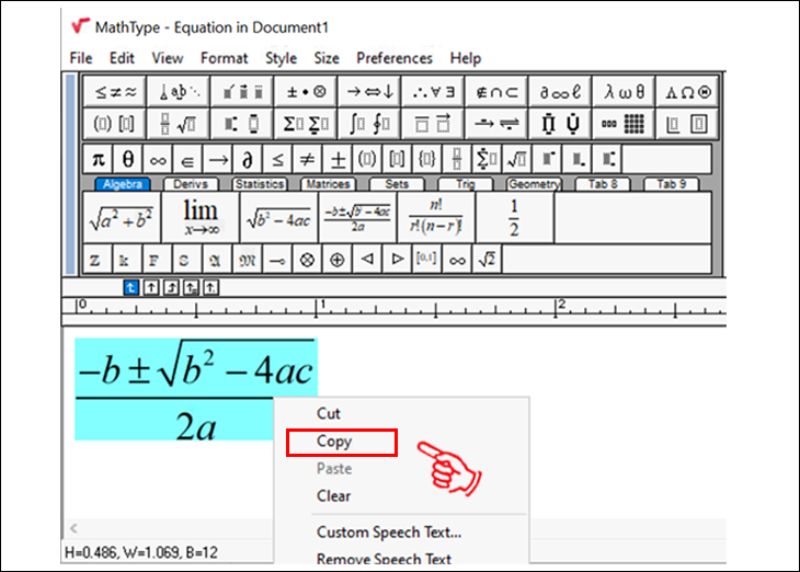Insert the left-pointing triangle symbol
Image resolution: width=800 pixels, height=572 pixels.
pyautogui.click(x=367, y=260)
